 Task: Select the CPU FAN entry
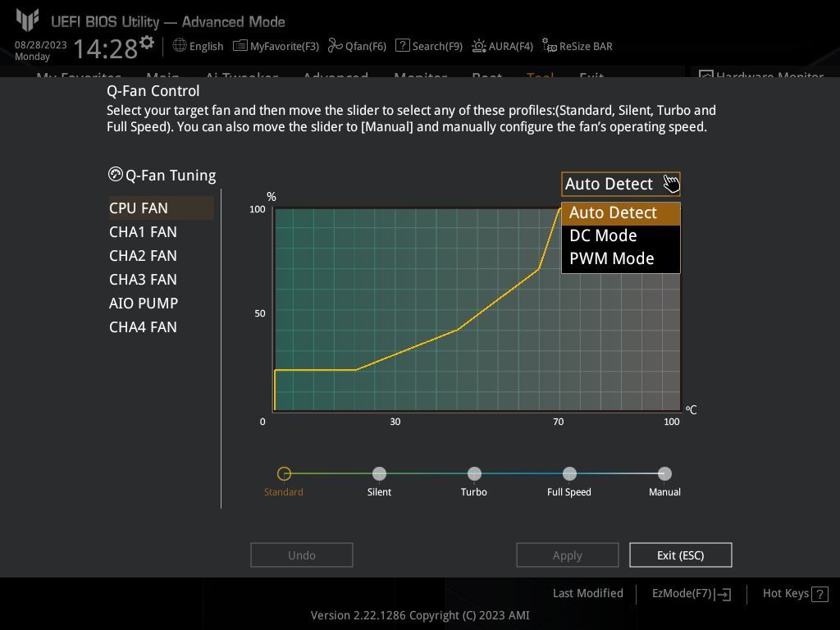point(161,208)
